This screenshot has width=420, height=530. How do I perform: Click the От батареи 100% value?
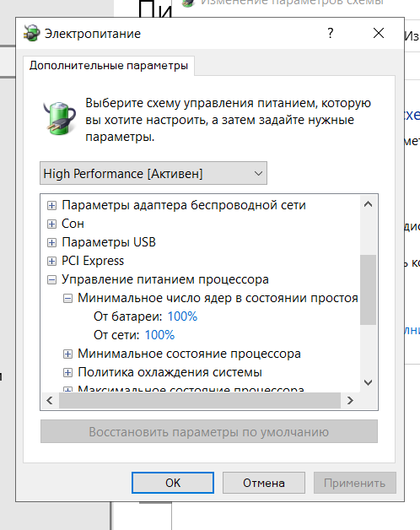182,316
